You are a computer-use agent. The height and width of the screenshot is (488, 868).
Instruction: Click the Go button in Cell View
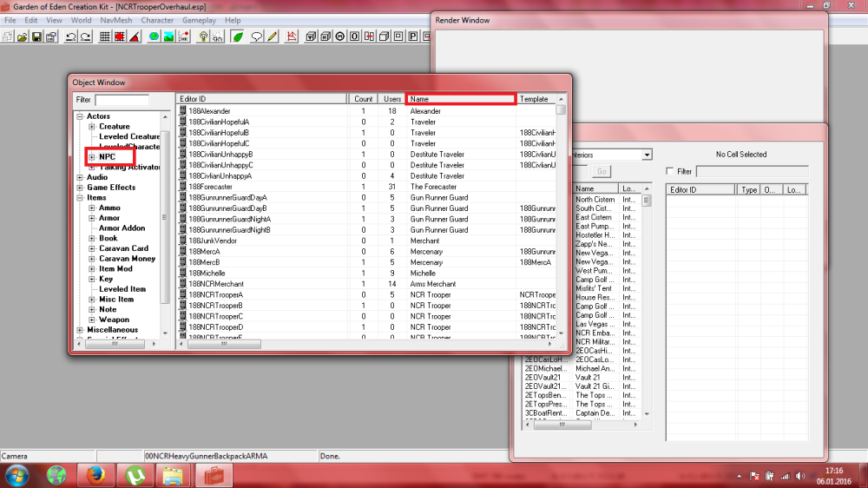602,172
